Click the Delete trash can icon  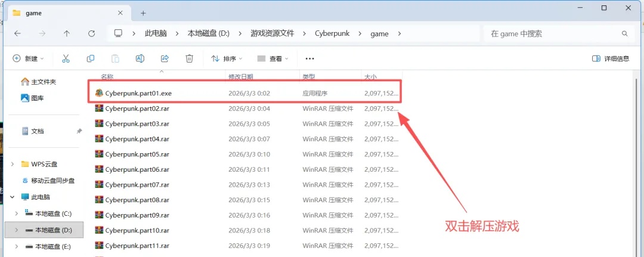coord(190,58)
